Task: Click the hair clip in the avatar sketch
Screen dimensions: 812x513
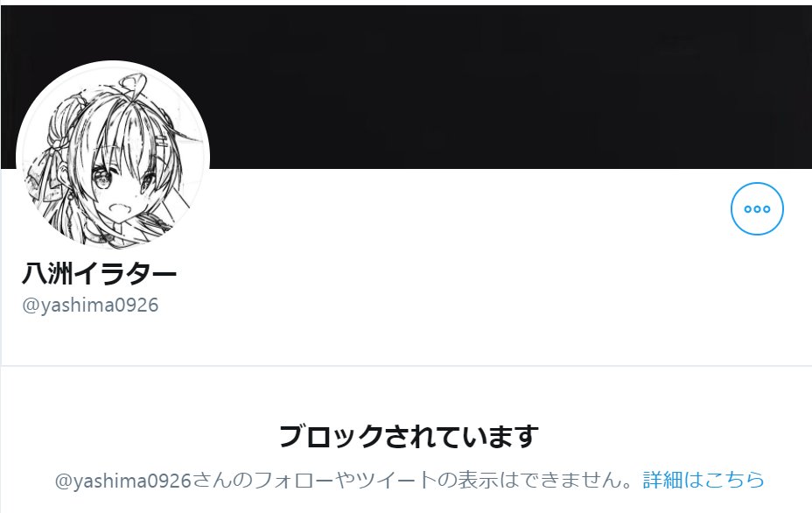Action: click(x=162, y=140)
